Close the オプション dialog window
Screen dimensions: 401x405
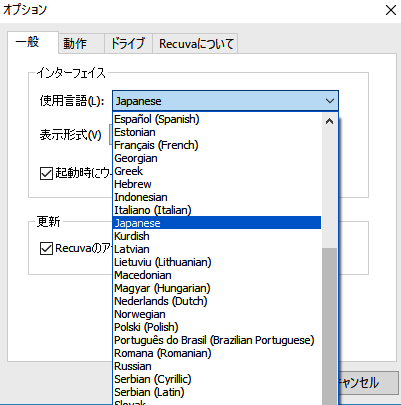pos(391,10)
